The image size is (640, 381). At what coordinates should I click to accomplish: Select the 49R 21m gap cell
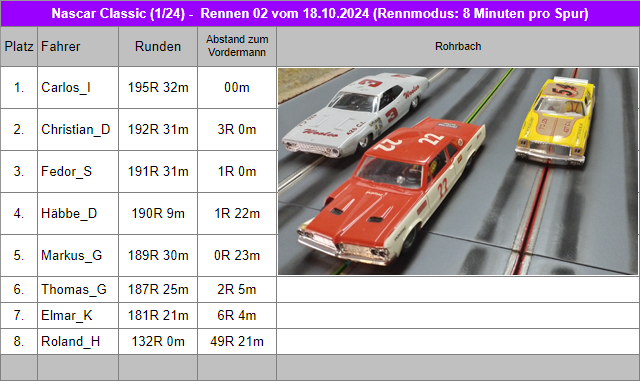click(x=237, y=341)
